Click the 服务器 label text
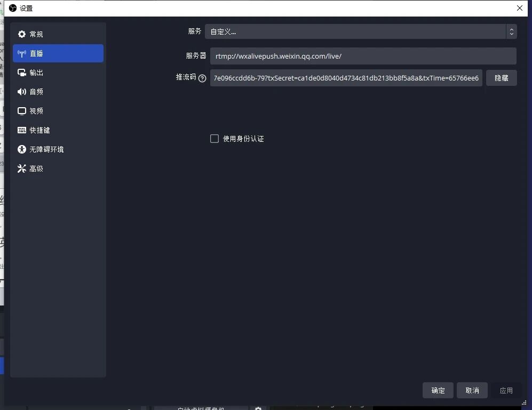The width and height of the screenshot is (532, 410). tap(196, 56)
